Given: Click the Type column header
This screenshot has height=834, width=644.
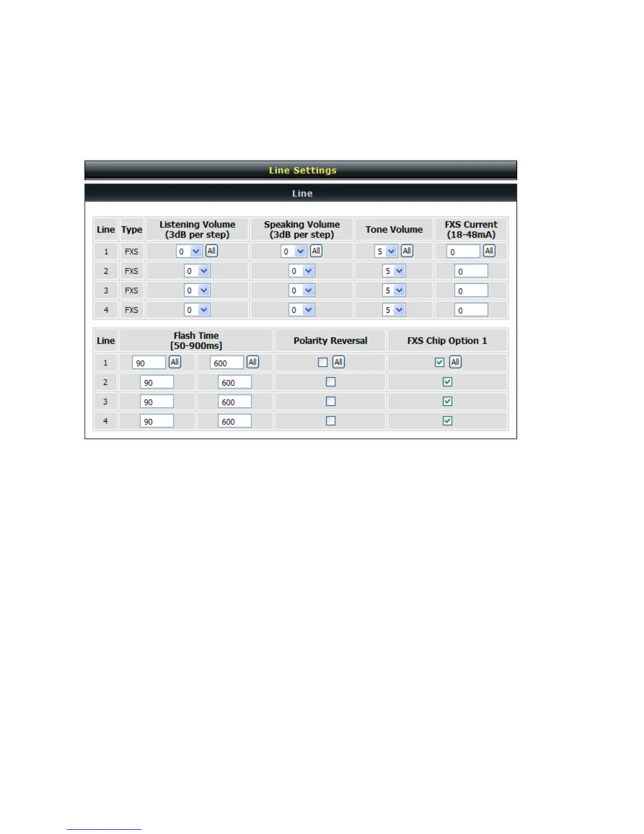Looking at the screenshot, I should (132, 230).
